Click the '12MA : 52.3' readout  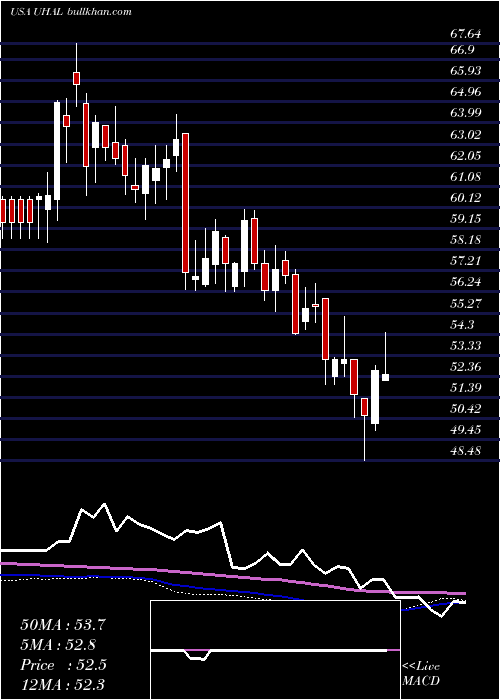click(x=63, y=685)
